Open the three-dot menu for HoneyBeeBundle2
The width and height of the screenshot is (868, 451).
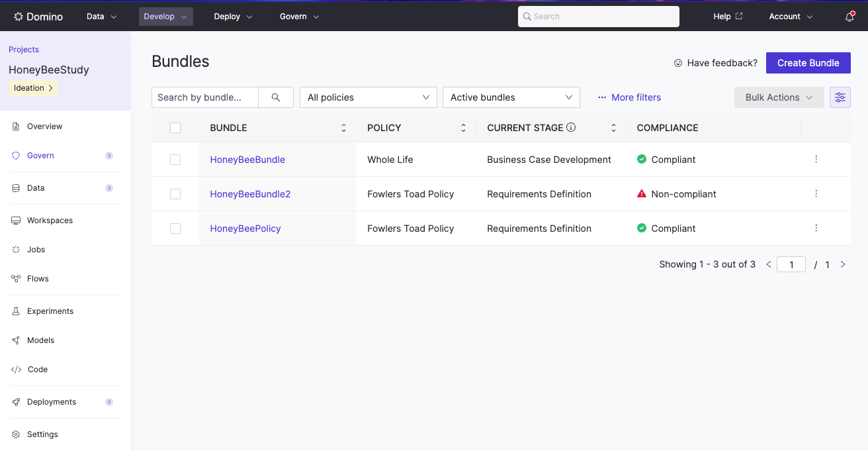(x=816, y=193)
